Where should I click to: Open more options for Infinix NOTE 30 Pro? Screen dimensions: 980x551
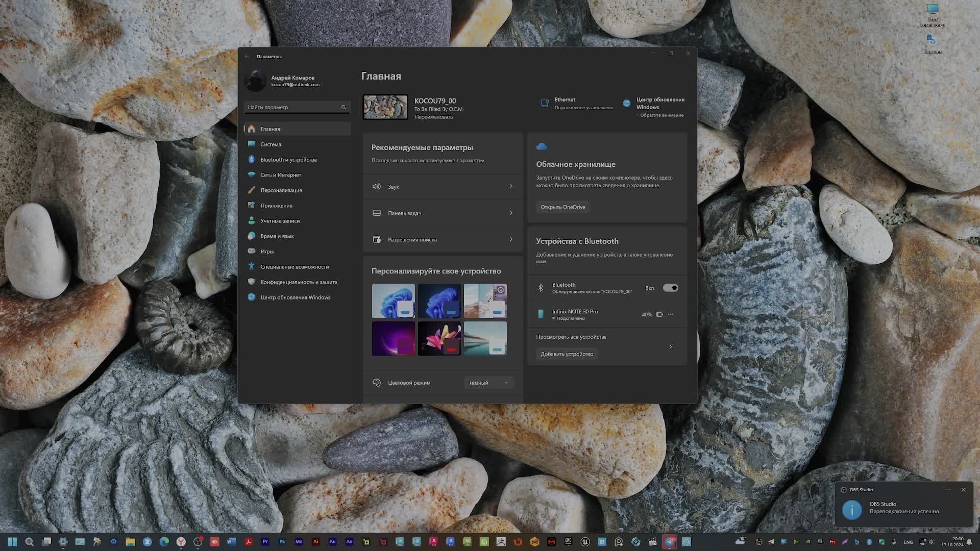click(x=671, y=315)
